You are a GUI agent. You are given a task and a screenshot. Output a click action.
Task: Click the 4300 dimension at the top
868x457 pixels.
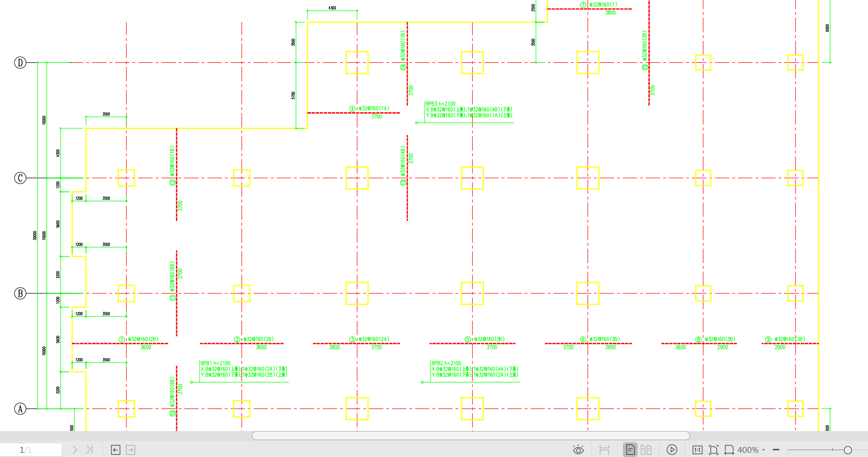click(332, 8)
